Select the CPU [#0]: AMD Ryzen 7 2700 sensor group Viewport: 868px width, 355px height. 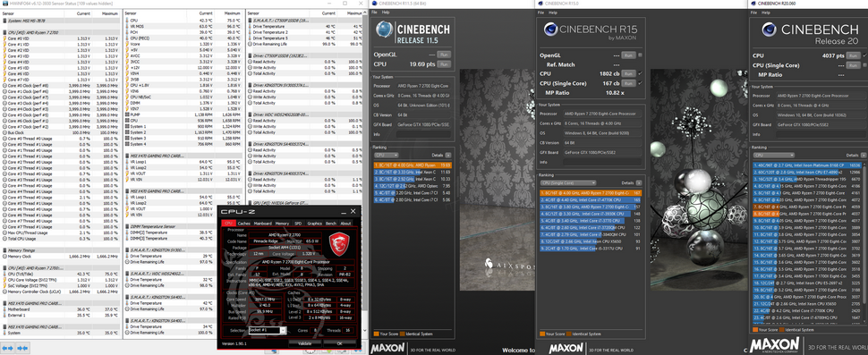61,32
